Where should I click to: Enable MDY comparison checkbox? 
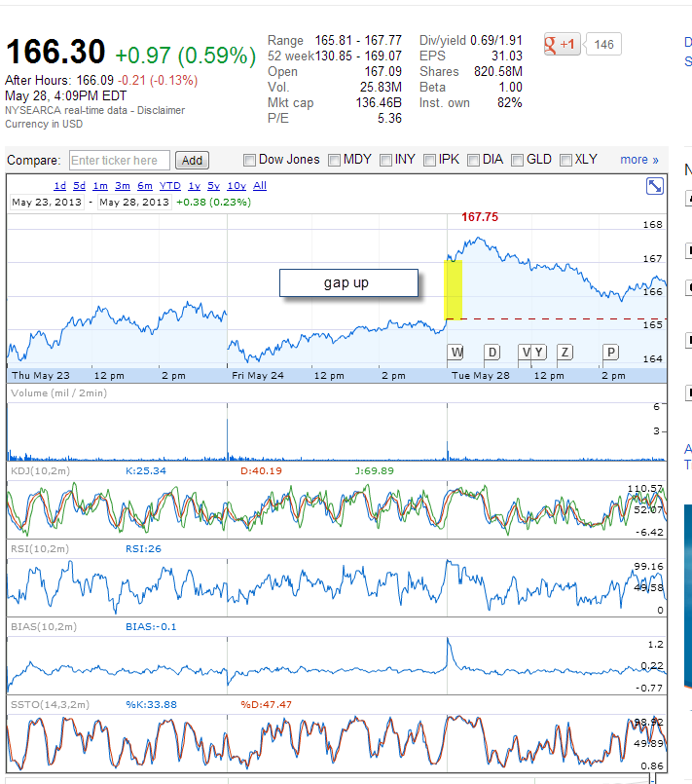pyautogui.click(x=334, y=160)
